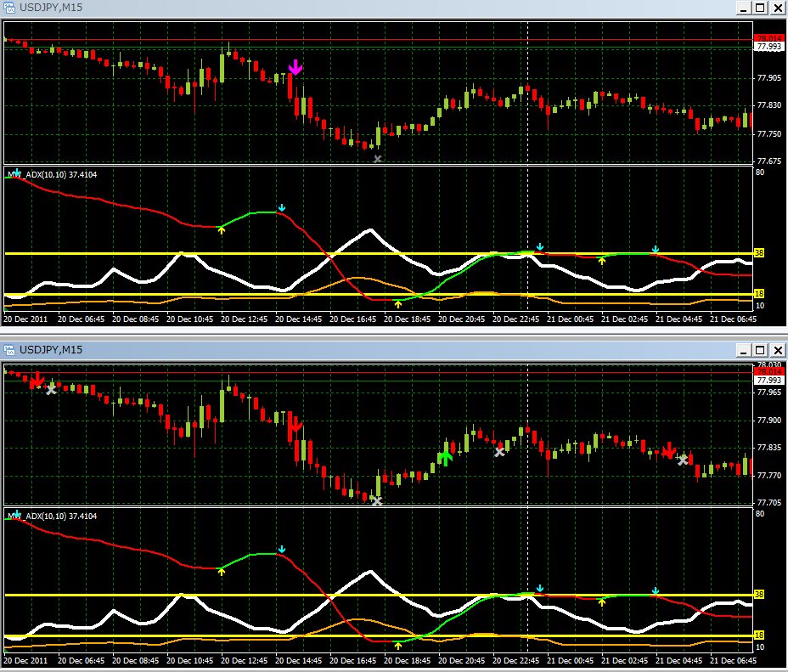Click the yellow arrow on level 18 in top ADX panel

coord(397,303)
